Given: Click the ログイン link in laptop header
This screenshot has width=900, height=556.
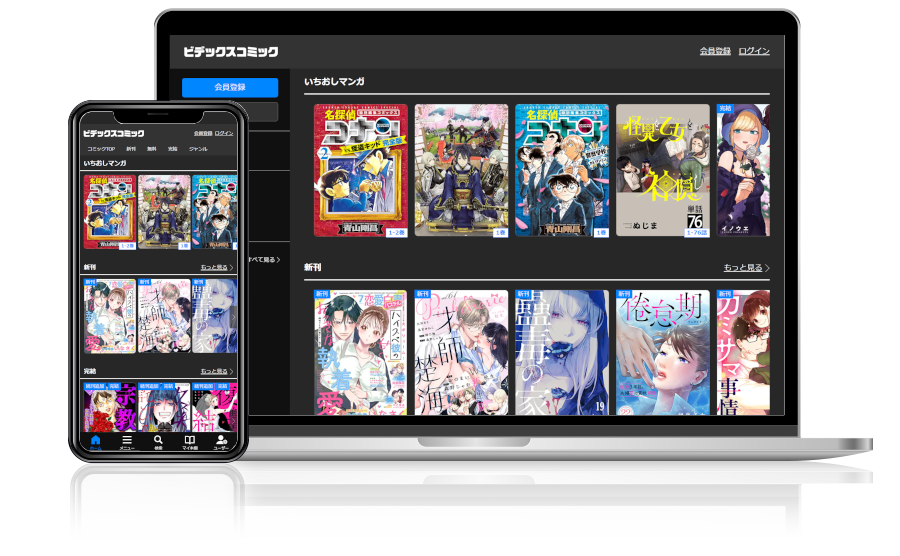Looking at the screenshot, I should (754, 51).
